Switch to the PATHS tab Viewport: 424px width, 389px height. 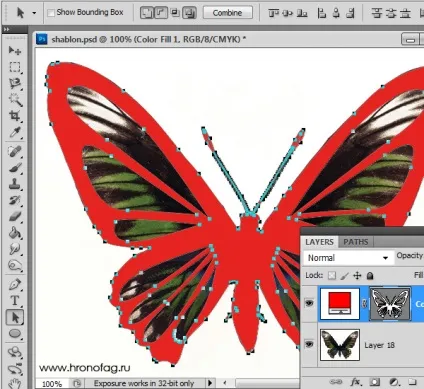click(356, 242)
